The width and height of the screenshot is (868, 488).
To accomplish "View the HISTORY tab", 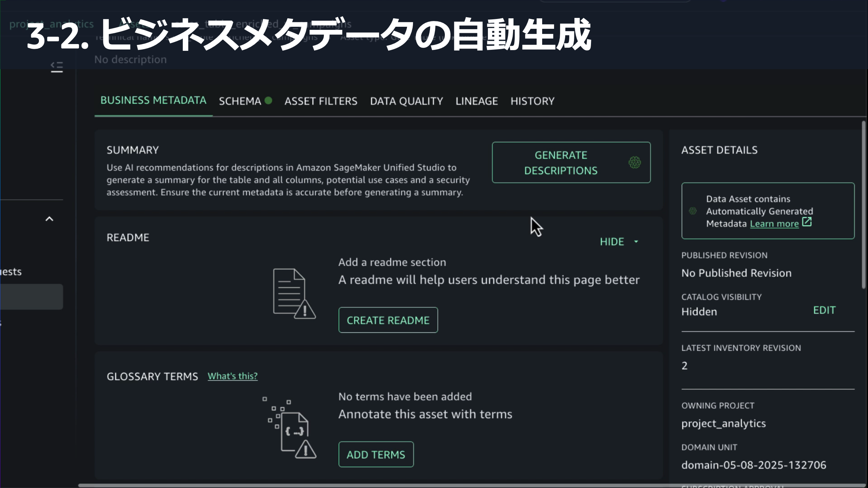I will (x=532, y=101).
